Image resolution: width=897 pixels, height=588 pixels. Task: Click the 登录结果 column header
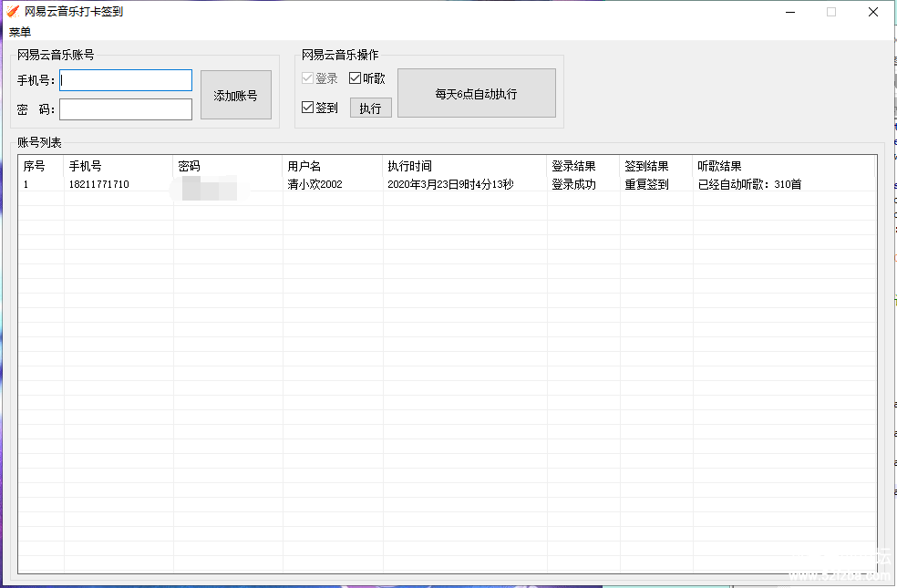[583, 166]
